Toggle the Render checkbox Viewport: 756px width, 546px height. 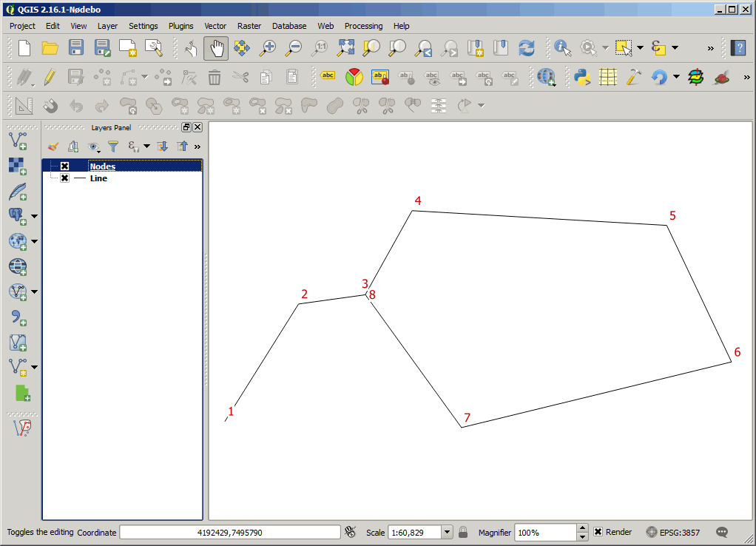tap(598, 532)
